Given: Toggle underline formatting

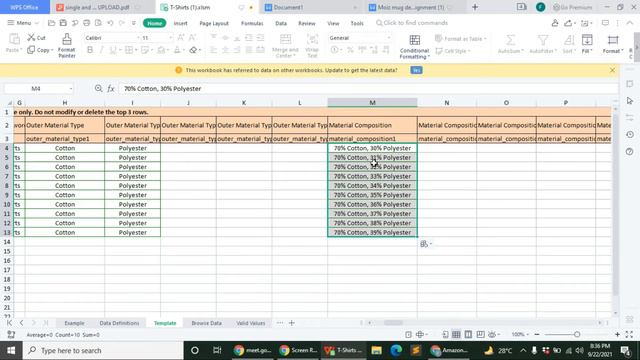Looking at the screenshot, I should click(x=113, y=50).
